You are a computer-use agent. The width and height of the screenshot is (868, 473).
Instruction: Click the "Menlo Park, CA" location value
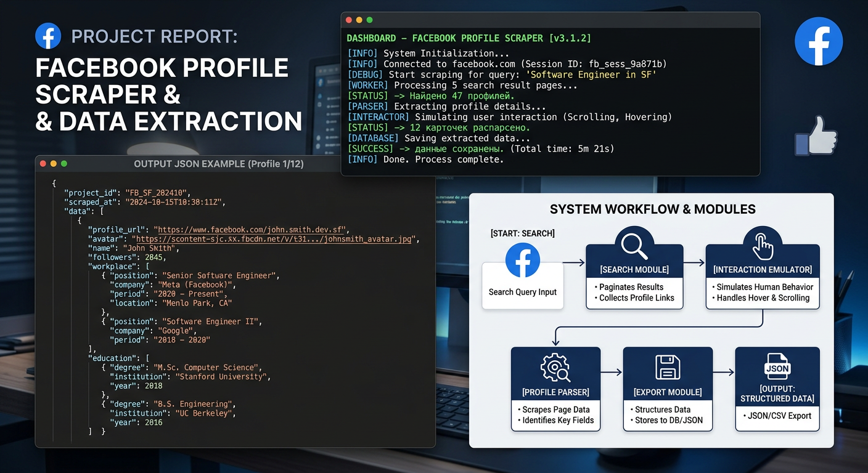196,303
